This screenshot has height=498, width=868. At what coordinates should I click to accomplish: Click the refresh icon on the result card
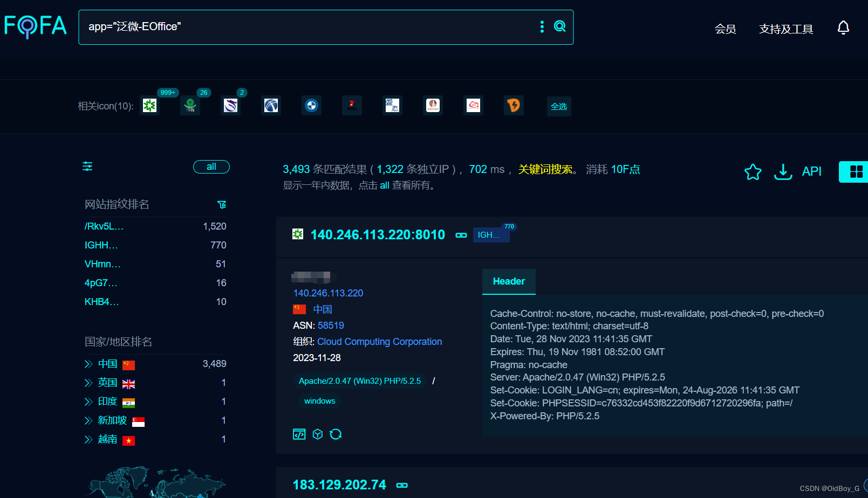336,434
